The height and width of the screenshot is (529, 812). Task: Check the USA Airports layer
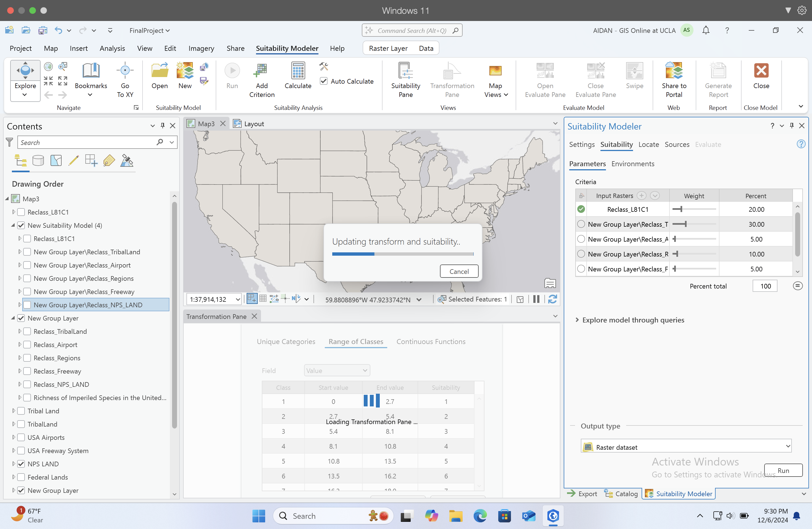click(21, 438)
